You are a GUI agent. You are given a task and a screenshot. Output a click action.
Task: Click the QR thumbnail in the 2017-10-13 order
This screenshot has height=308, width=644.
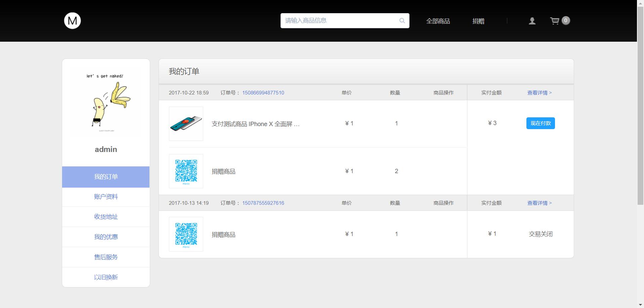pyautogui.click(x=186, y=234)
